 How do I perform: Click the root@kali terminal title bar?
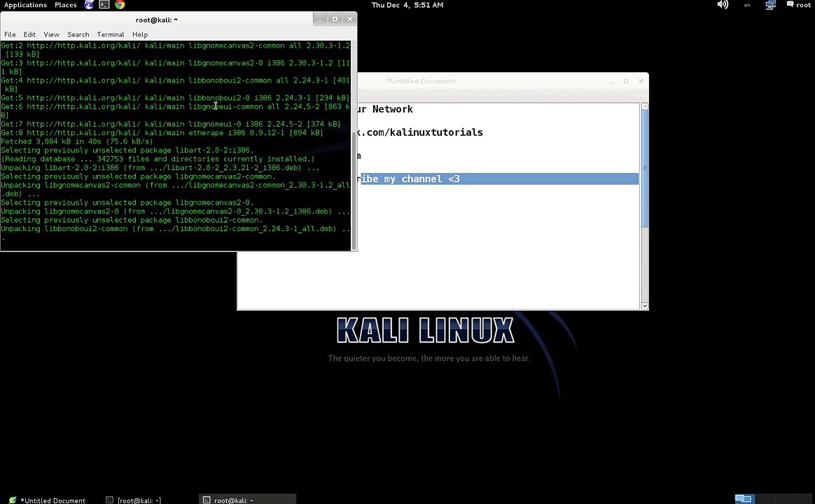tap(156, 20)
